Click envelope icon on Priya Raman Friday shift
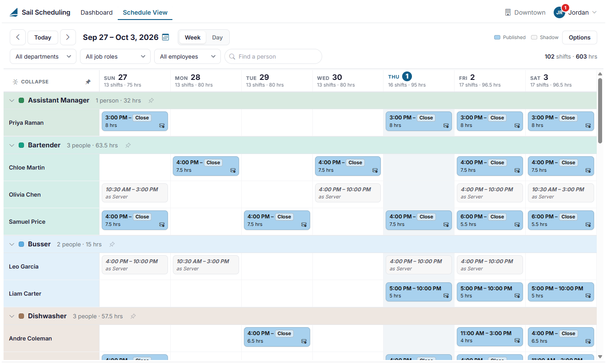Viewport: 607px width, 364px height. coord(517,126)
